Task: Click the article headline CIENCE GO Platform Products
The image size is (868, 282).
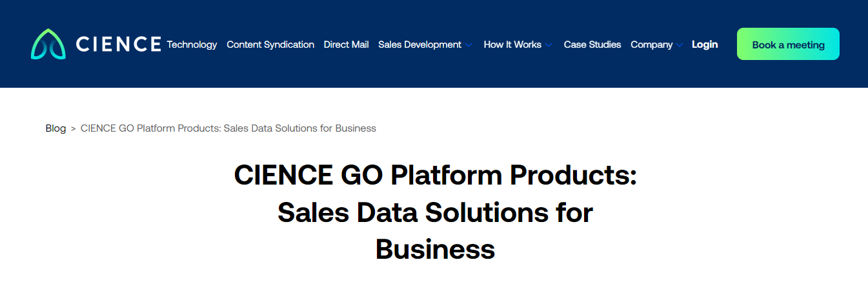Action: click(435, 176)
